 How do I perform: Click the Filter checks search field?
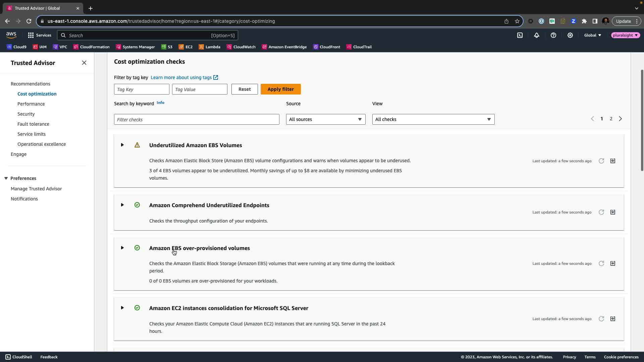tap(197, 119)
